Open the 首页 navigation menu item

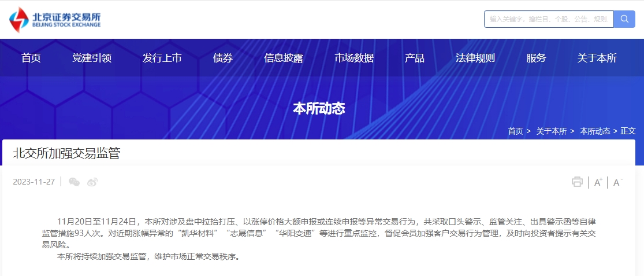pyautogui.click(x=31, y=58)
